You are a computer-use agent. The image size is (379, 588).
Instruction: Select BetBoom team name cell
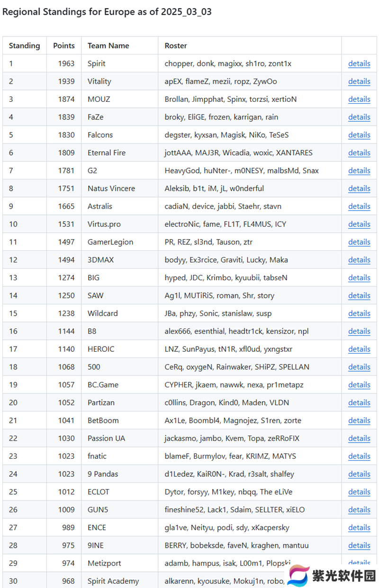(x=120, y=420)
